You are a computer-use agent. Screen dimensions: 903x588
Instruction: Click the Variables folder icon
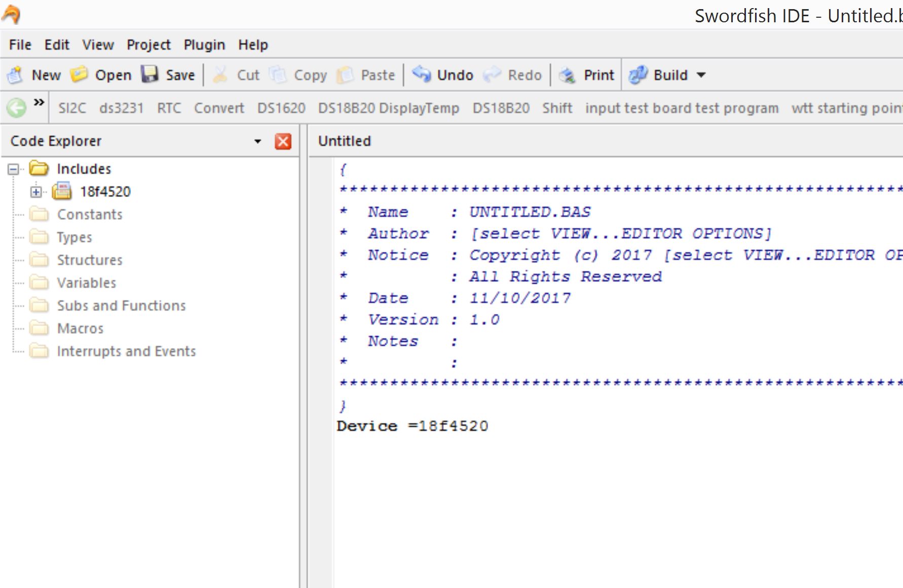39,283
